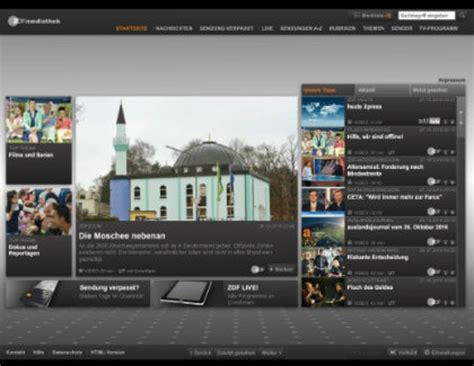Viewport: 474px width, 366px height.
Task: Open the Impressum link
Action: 452,80
